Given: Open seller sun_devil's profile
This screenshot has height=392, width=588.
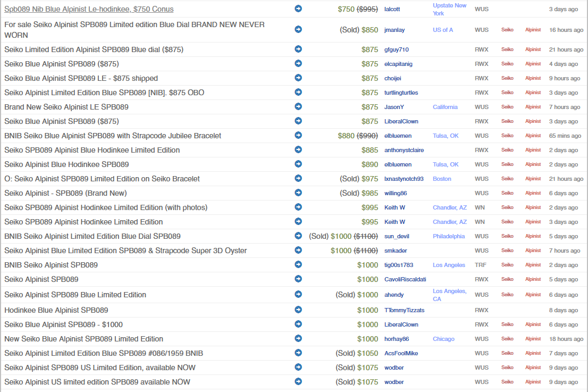Looking at the screenshot, I should (397, 236).
